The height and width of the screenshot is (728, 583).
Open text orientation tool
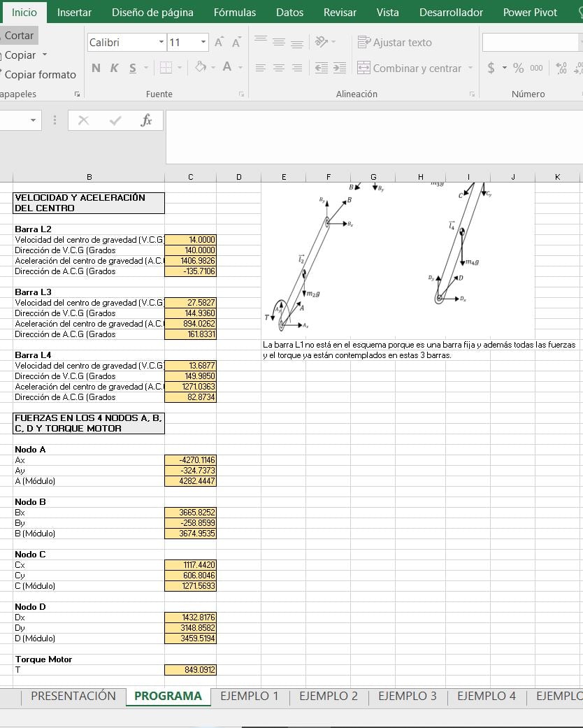(321, 42)
